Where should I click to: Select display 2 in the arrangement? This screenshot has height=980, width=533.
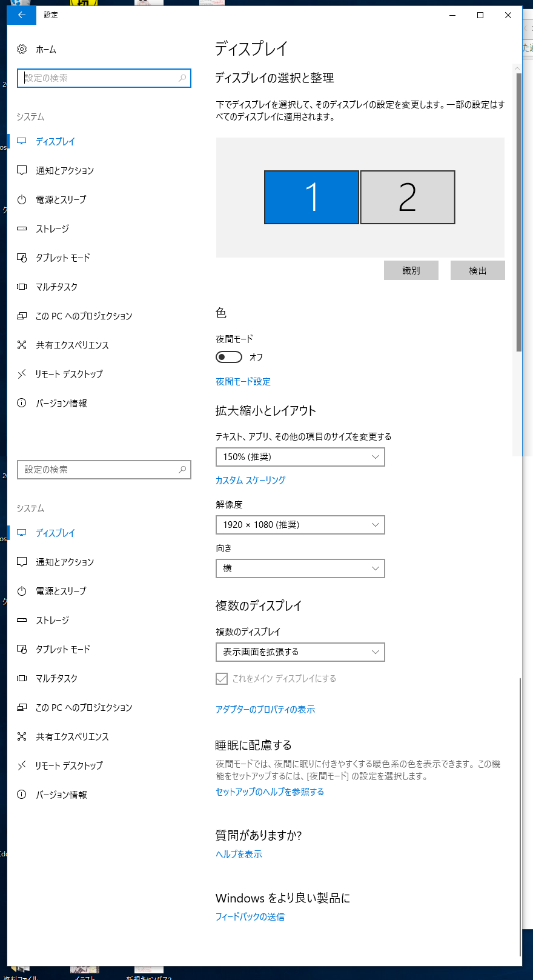[x=408, y=197]
